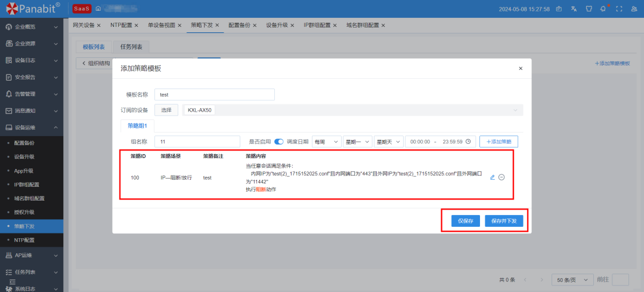Select the 策略组1 tab
644x292 pixels.
(137, 125)
